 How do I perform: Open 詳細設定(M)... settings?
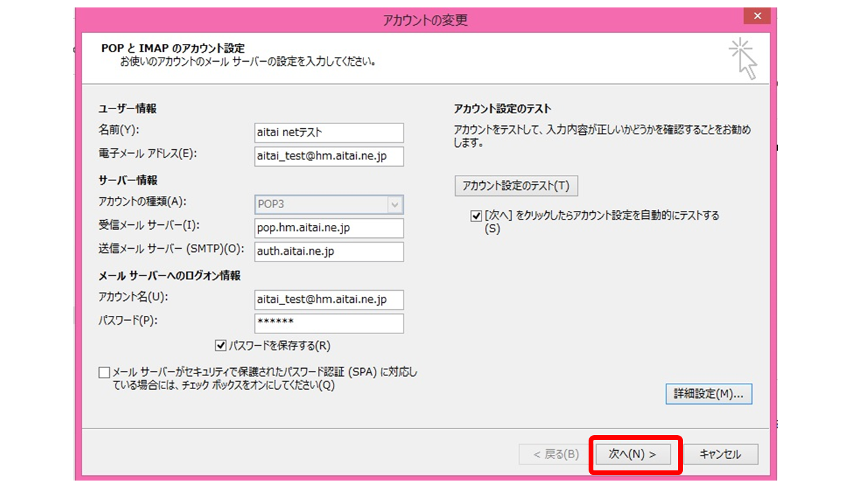click(709, 394)
